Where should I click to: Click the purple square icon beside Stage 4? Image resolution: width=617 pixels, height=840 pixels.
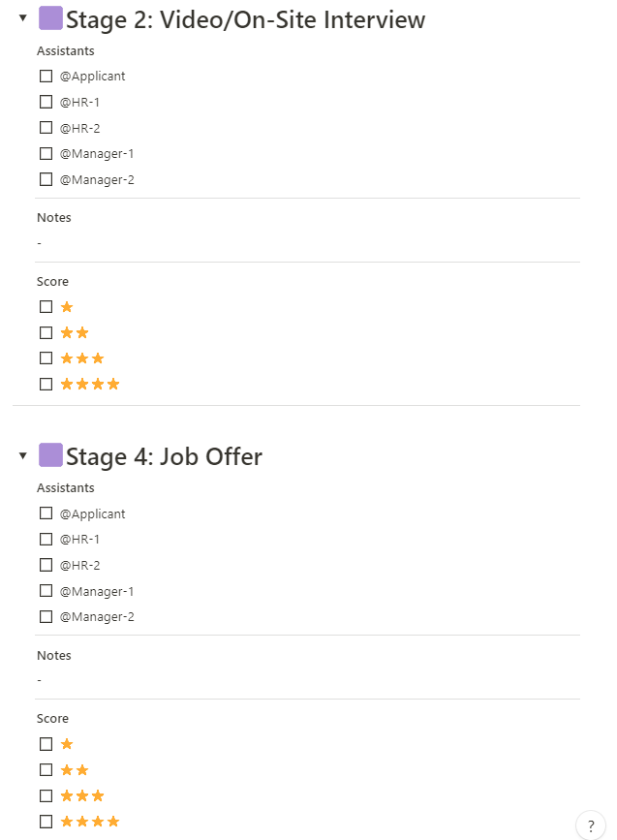50,455
